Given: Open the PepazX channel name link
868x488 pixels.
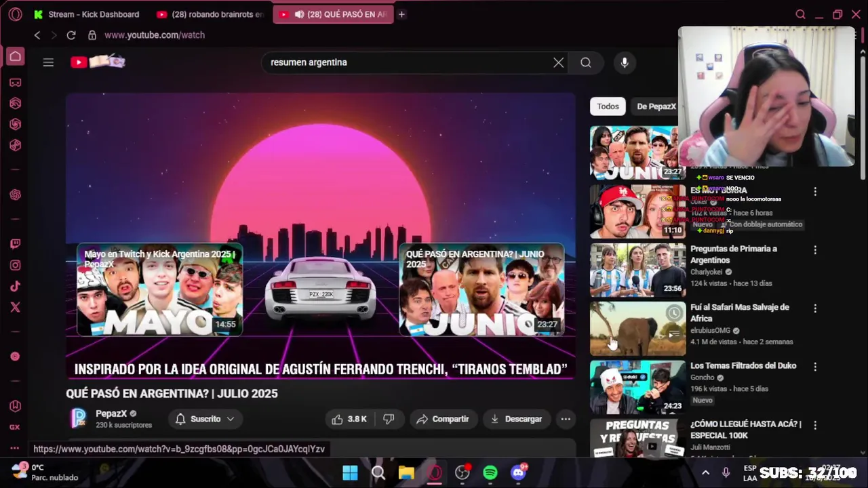Looking at the screenshot, I should click(x=111, y=413).
